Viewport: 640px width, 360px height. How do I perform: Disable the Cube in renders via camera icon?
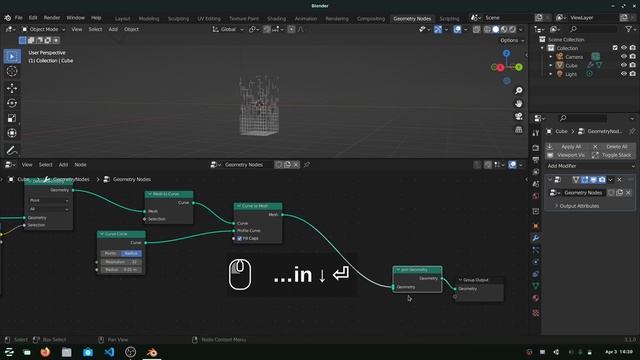tap(633, 65)
